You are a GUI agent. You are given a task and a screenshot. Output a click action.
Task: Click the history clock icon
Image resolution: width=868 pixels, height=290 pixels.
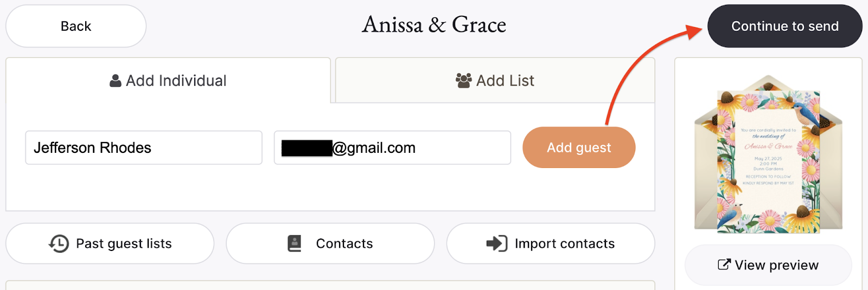59,243
